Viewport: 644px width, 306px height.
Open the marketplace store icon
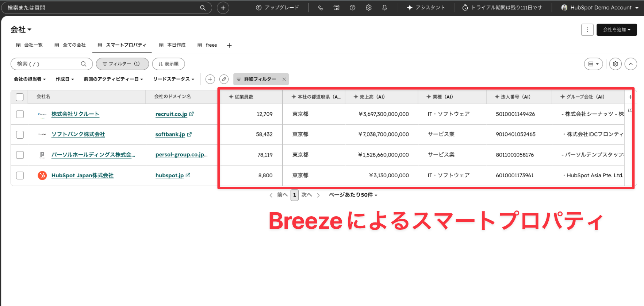337,8
